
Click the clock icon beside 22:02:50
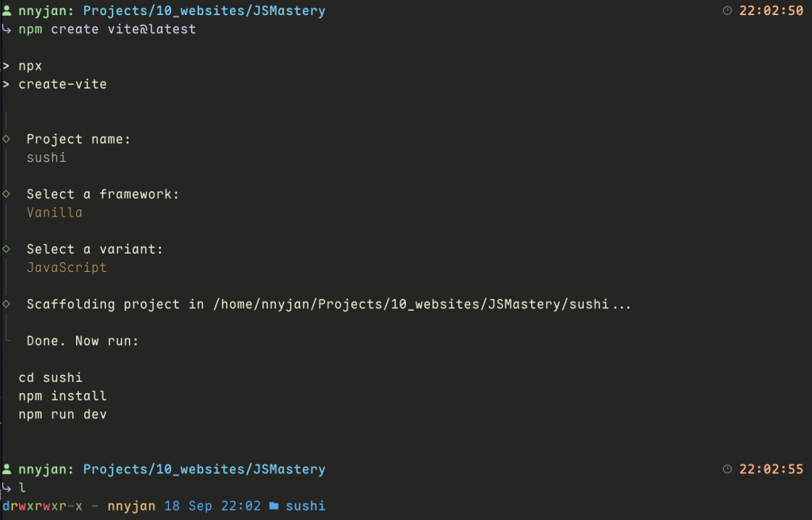pos(728,11)
